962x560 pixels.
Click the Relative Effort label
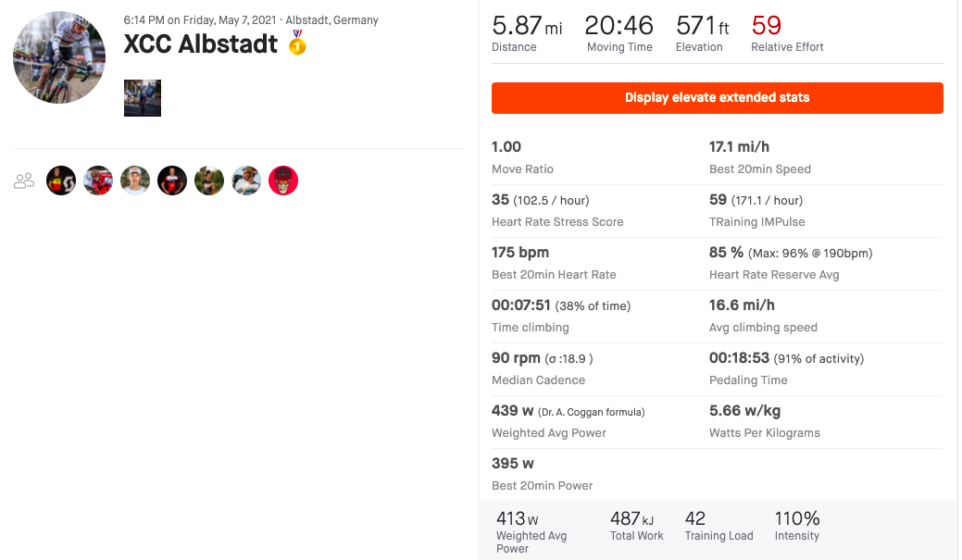click(x=787, y=47)
